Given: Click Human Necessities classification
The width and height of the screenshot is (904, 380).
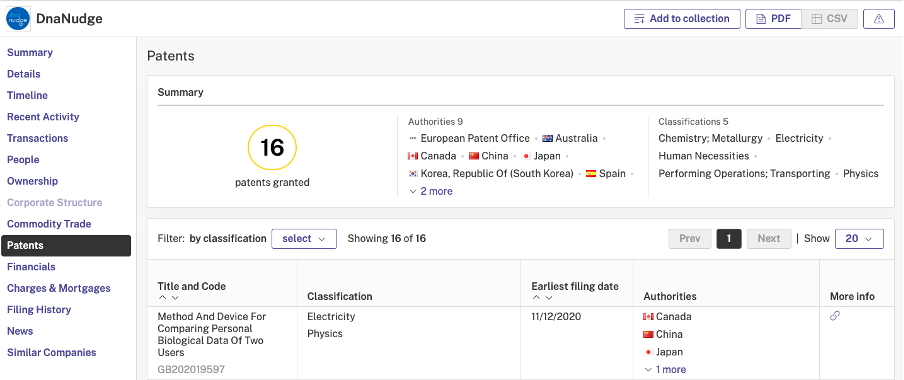Looking at the screenshot, I should [703, 156].
